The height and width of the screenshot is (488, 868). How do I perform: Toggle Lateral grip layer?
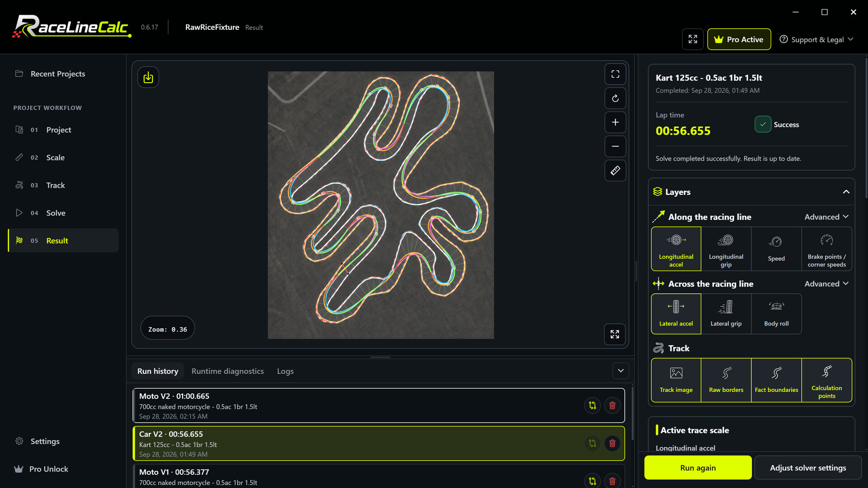click(x=726, y=314)
